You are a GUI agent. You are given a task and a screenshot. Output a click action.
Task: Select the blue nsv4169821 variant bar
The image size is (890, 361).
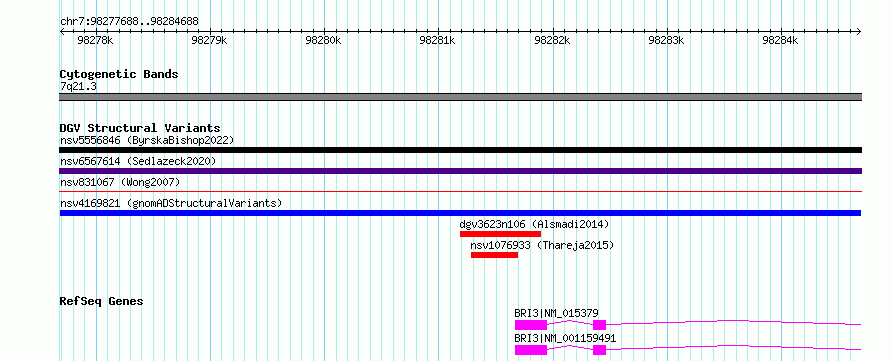click(460, 213)
